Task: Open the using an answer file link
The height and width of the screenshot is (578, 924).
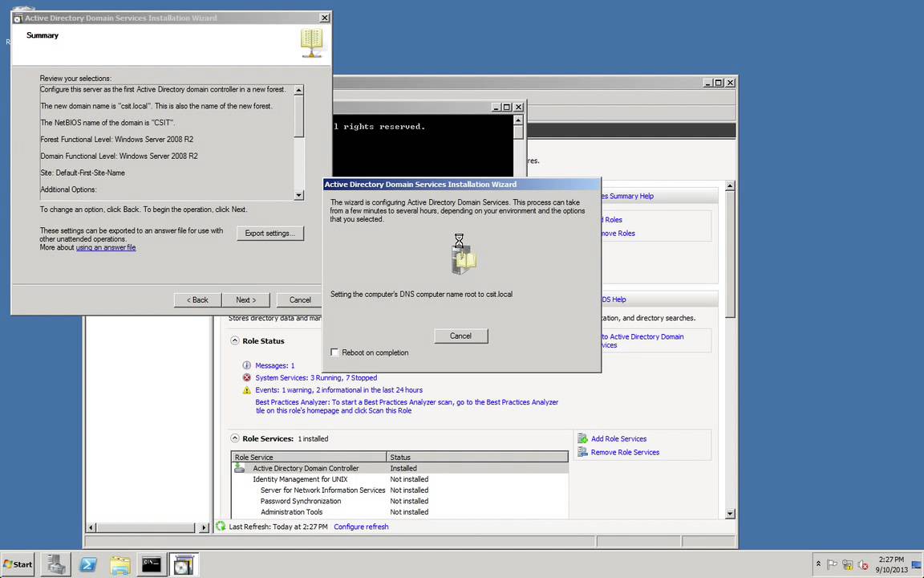Action: [106, 248]
